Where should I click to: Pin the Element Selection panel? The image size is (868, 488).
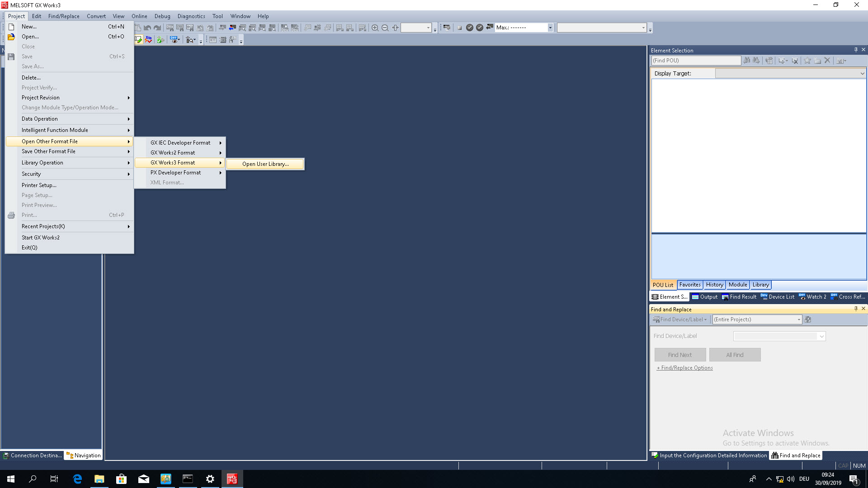(856, 50)
